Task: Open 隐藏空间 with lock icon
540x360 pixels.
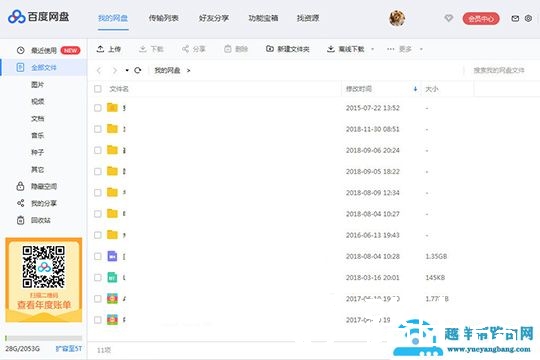Action: click(x=37, y=186)
